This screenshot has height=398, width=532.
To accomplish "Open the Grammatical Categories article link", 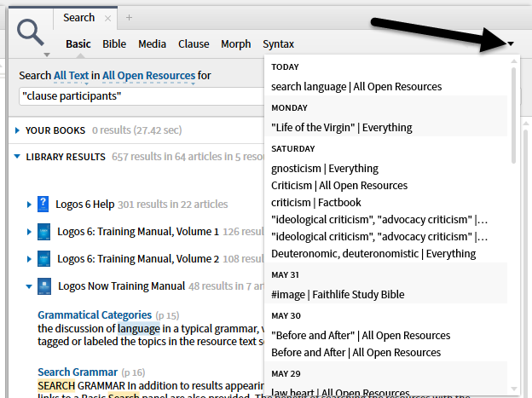I will pyautogui.click(x=95, y=315).
